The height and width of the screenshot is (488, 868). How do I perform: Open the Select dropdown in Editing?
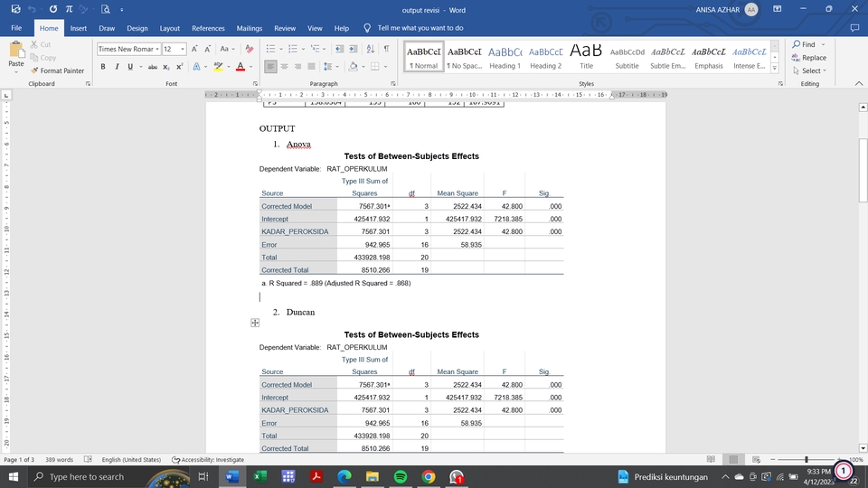pyautogui.click(x=809, y=70)
